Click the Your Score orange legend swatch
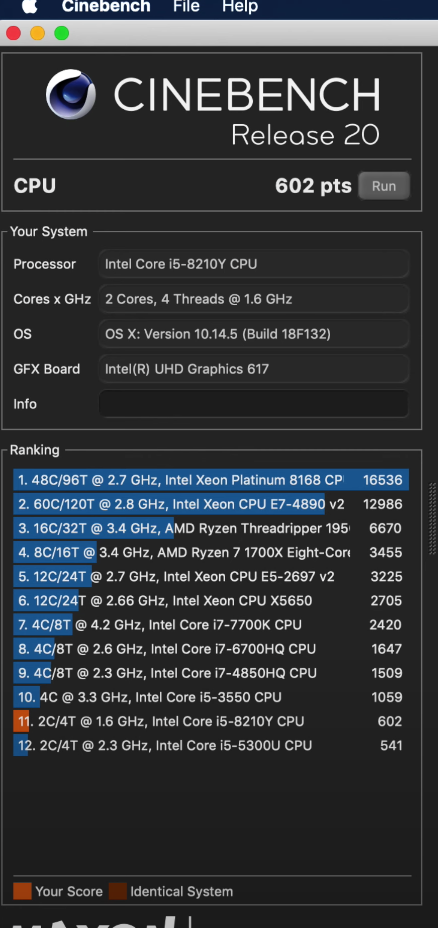 (22, 891)
